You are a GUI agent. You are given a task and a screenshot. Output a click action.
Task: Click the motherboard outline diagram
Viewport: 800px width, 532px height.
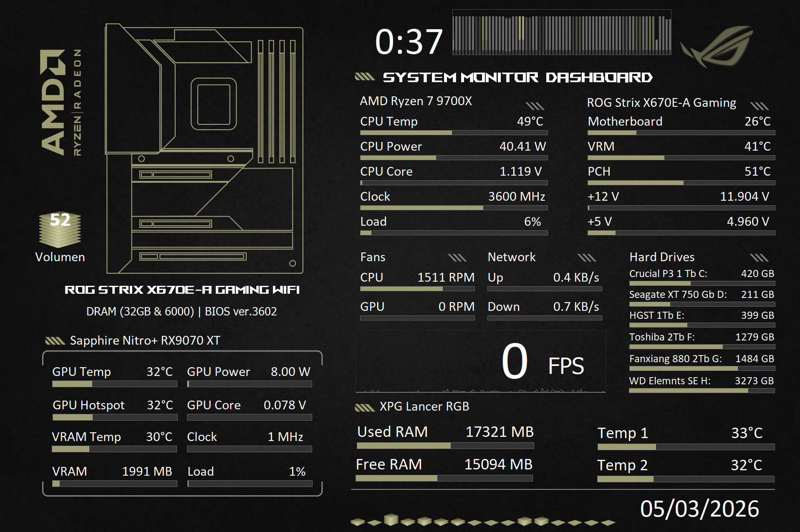tap(204, 149)
